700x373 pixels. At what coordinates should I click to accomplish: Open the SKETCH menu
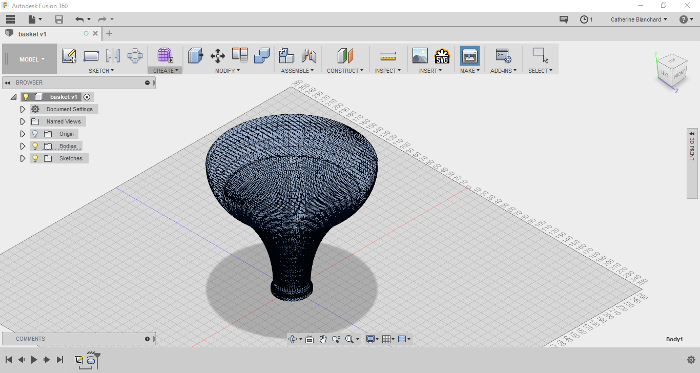(101, 70)
